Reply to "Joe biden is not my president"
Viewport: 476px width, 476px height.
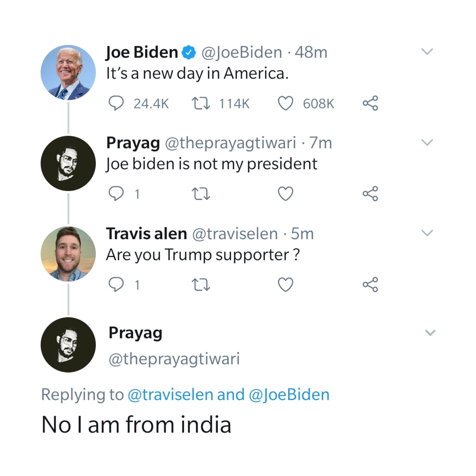pos(116,194)
